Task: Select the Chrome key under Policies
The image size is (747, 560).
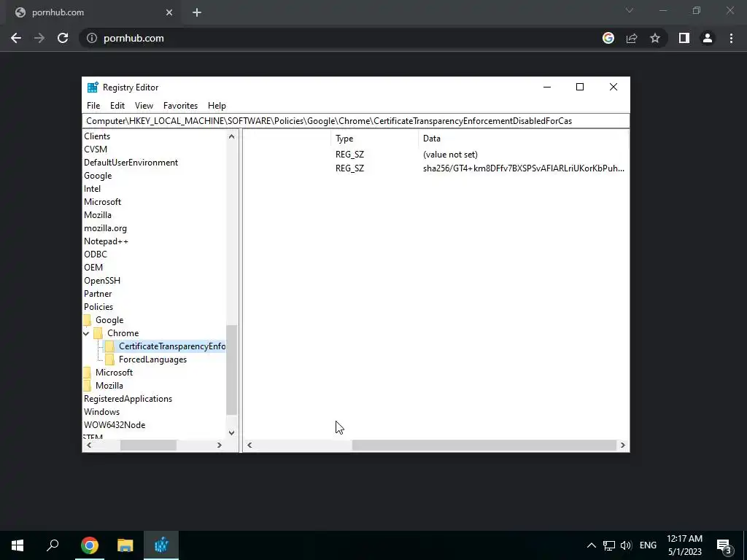Action: [x=123, y=333]
